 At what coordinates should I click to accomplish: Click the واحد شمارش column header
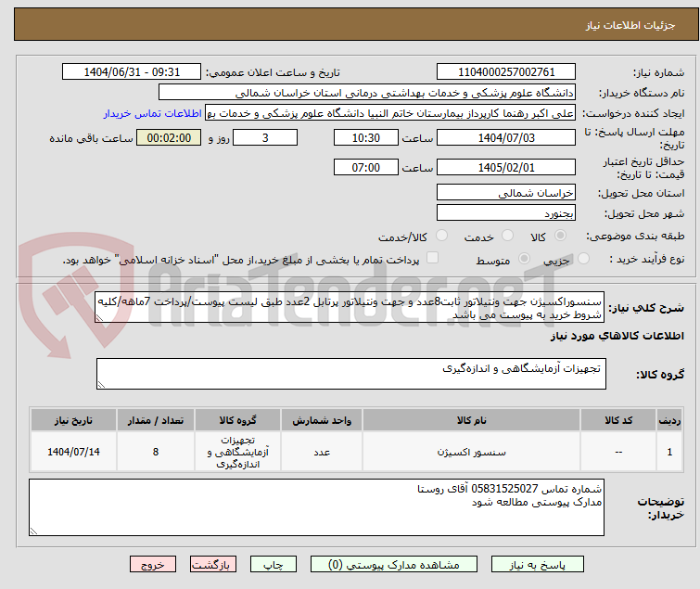coord(322,420)
